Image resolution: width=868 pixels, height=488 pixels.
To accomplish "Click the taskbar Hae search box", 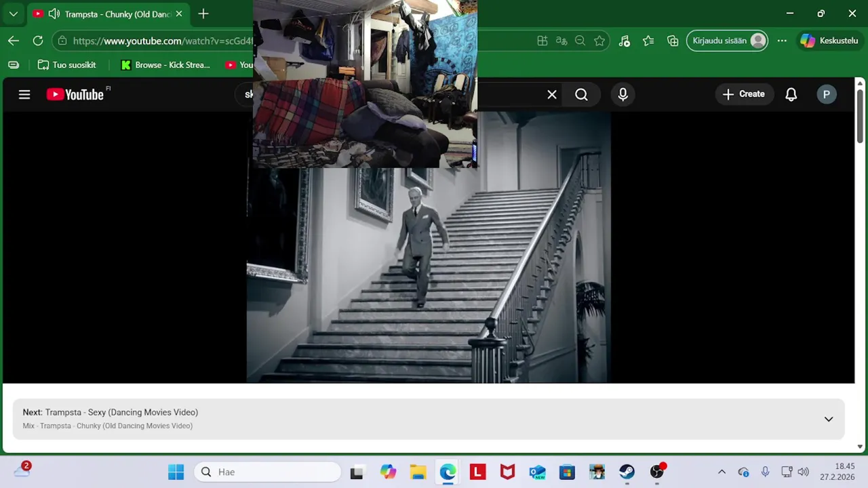I will click(x=268, y=472).
